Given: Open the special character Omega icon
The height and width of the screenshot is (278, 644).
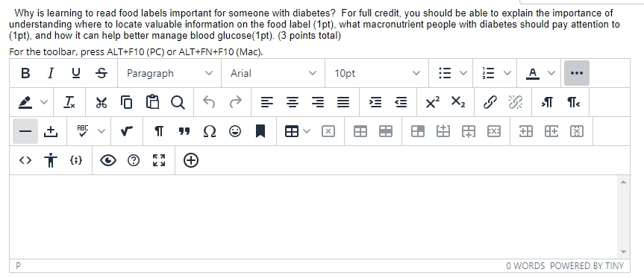Looking at the screenshot, I should click(210, 131).
